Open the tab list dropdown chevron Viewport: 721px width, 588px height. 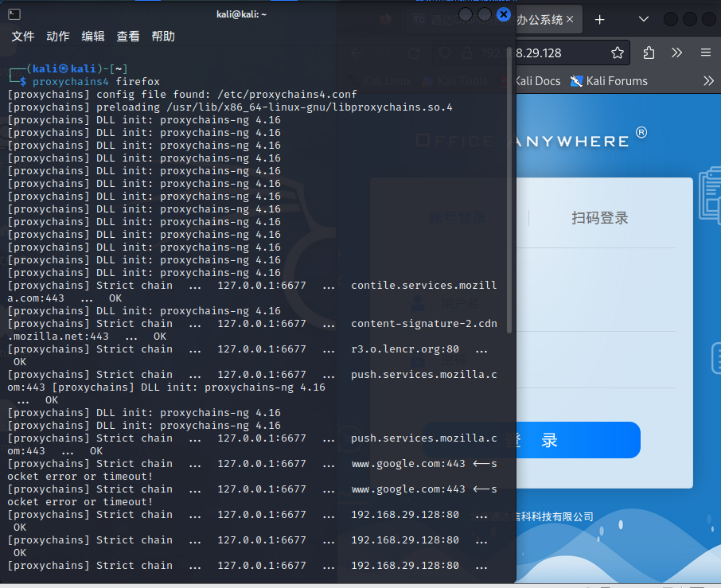pos(641,18)
